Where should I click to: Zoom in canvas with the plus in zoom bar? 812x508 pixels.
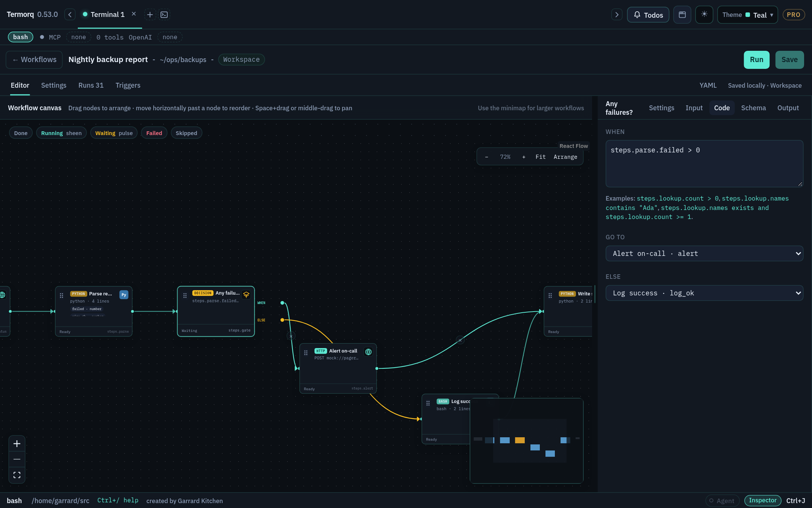tap(524, 157)
